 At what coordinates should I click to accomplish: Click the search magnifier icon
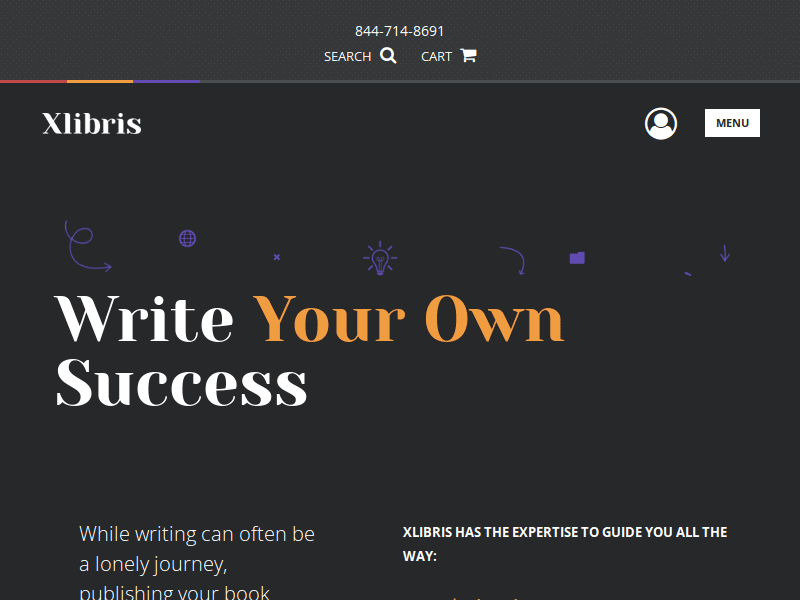point(388,56)
